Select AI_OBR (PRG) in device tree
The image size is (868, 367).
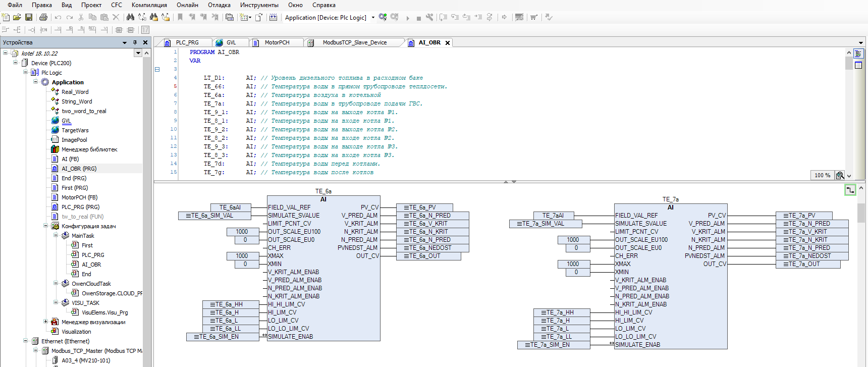coord(79,169)
